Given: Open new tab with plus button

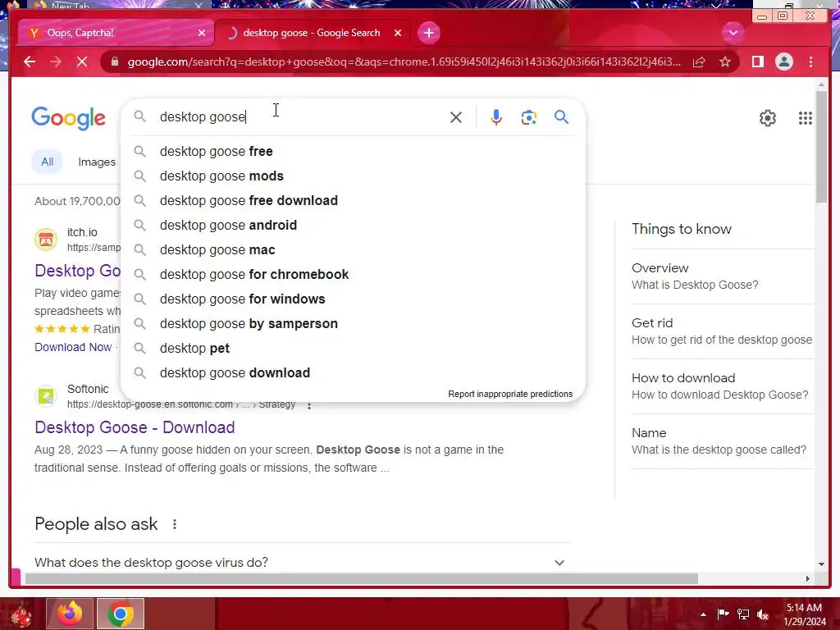Looking at the screenshot, I should click(428, 33).
